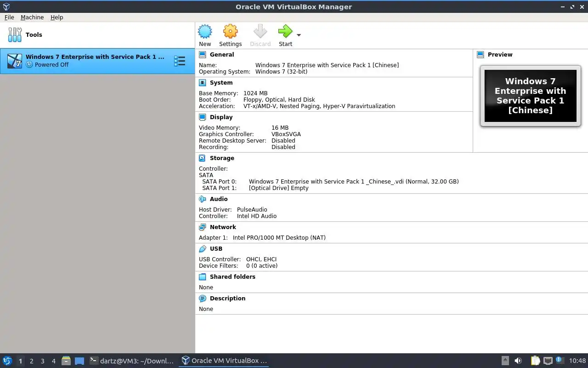Click the '16 MB' video memory value

click(x=280, y=128)
